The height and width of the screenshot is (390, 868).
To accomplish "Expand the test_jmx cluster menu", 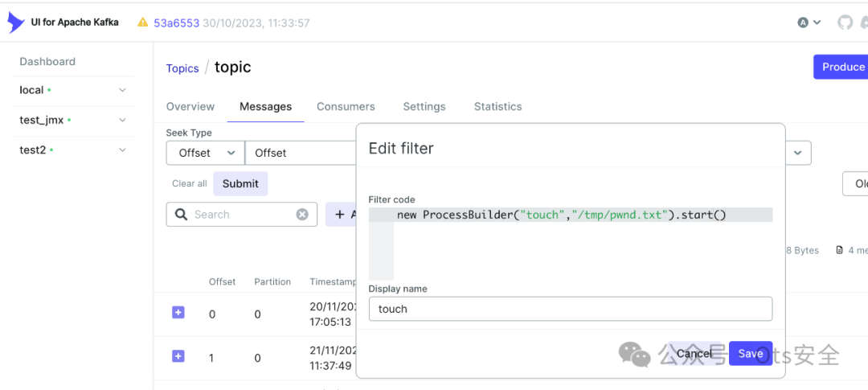I will (x=122, y=120).
